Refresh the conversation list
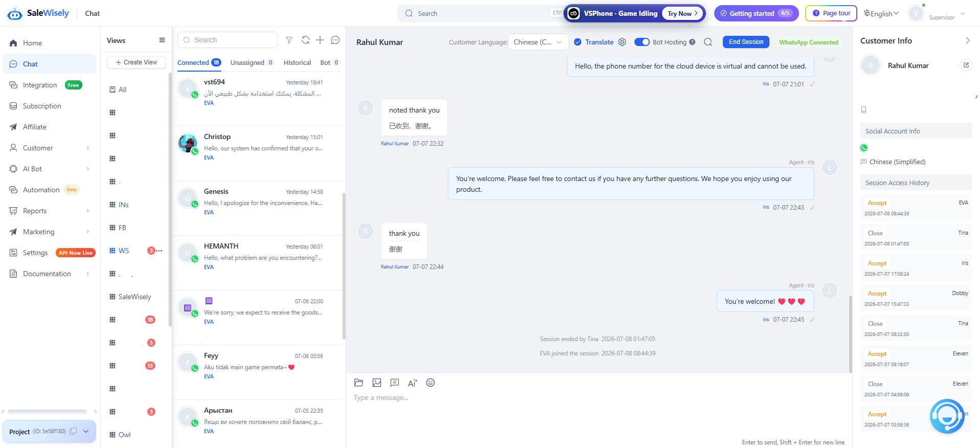The height and width of the screenshot is (448, 980). pos(305,40)
